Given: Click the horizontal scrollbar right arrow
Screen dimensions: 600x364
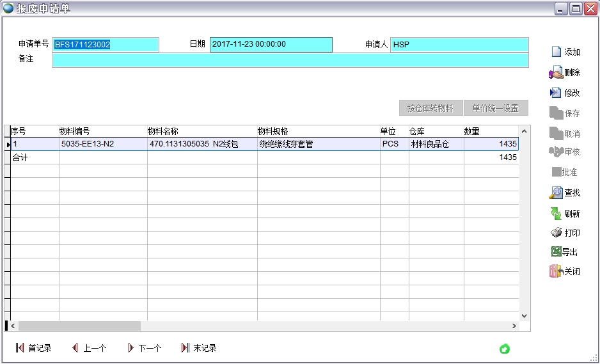Looking at the screenshot, I should pos(524,326).
